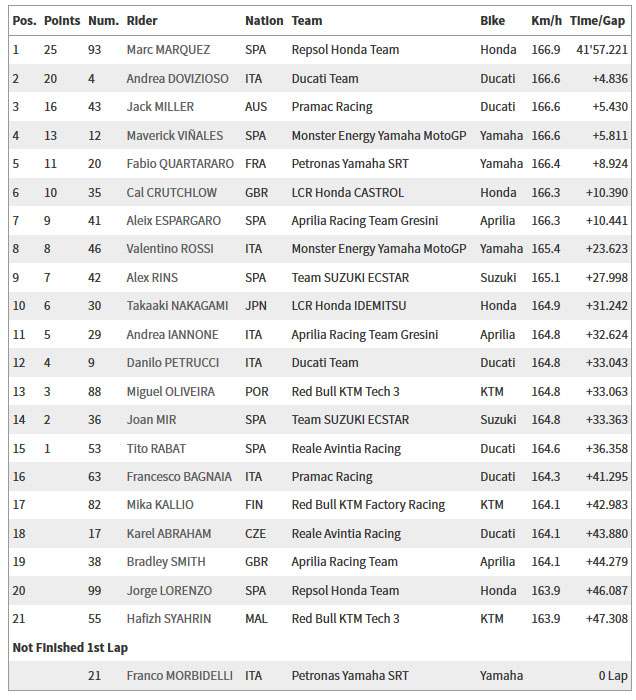Viewport: 636px width, 700px height.
Task: Select the Nation column header
Action: coord(264,21)
